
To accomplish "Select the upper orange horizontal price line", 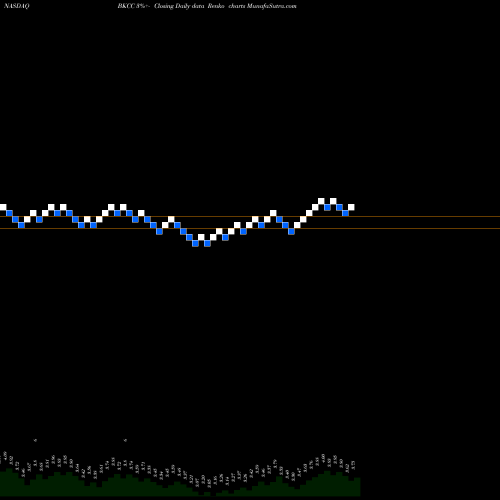I will tap(250, 217).
